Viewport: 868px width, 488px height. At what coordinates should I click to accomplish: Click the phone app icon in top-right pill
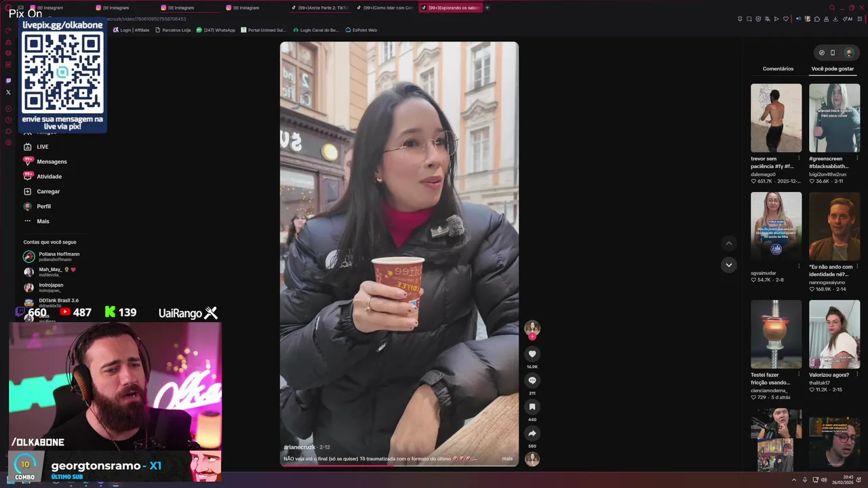(x=833, y=53)
